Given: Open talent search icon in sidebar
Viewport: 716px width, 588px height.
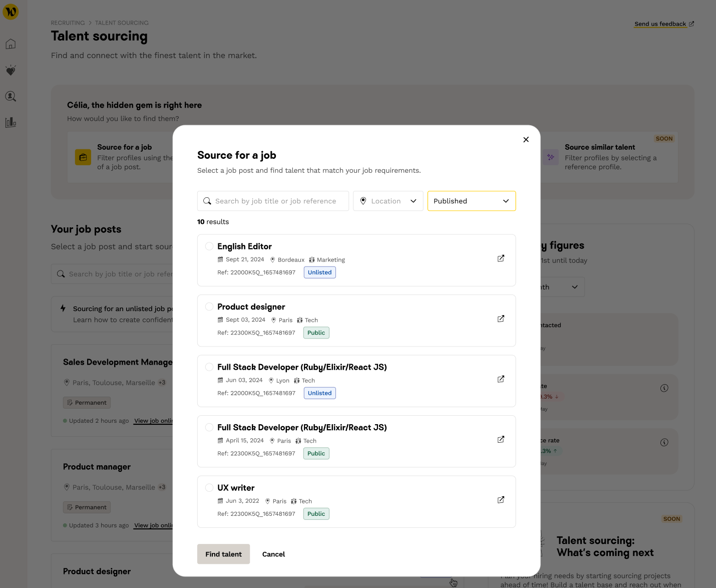Looking at the screenshot, I should point(11,96).
